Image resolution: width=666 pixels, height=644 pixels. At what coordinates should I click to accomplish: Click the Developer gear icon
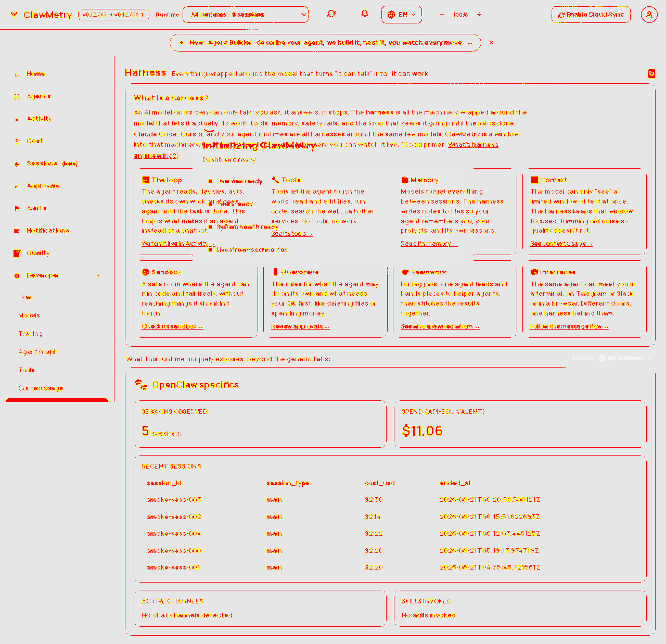click(17, 275)
